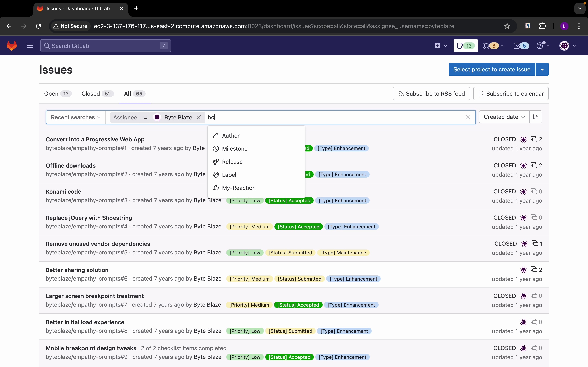
Task: Open the hamburger main menu
Action: [30, 46]
